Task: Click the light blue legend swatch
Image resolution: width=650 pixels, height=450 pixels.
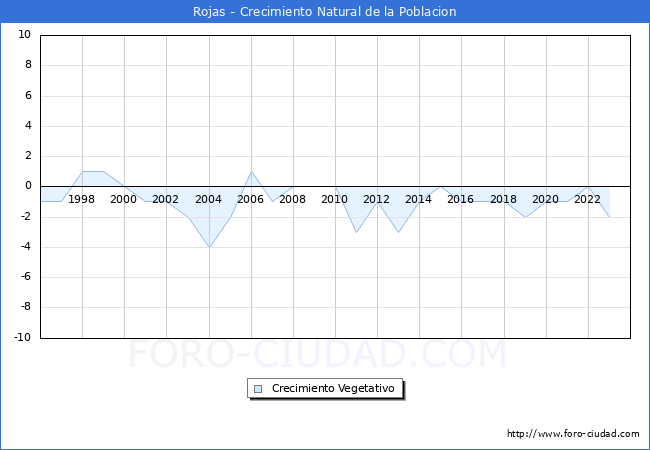Action: (258, 388)
